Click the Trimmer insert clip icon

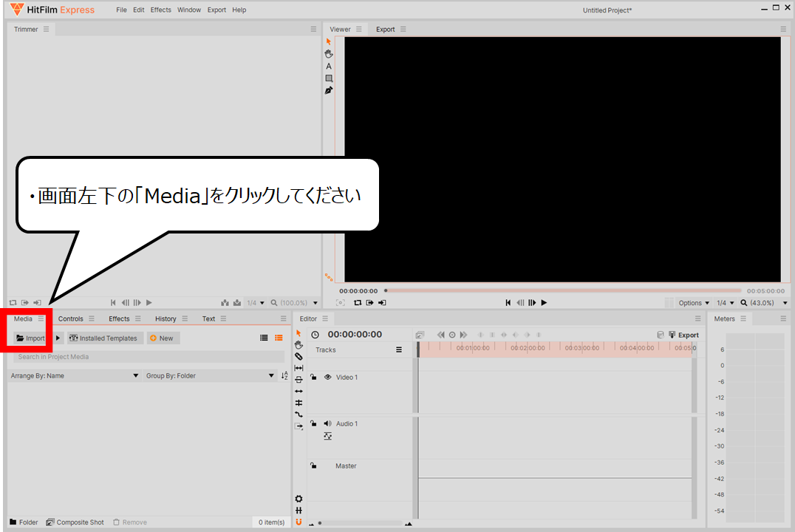point(225,303)
